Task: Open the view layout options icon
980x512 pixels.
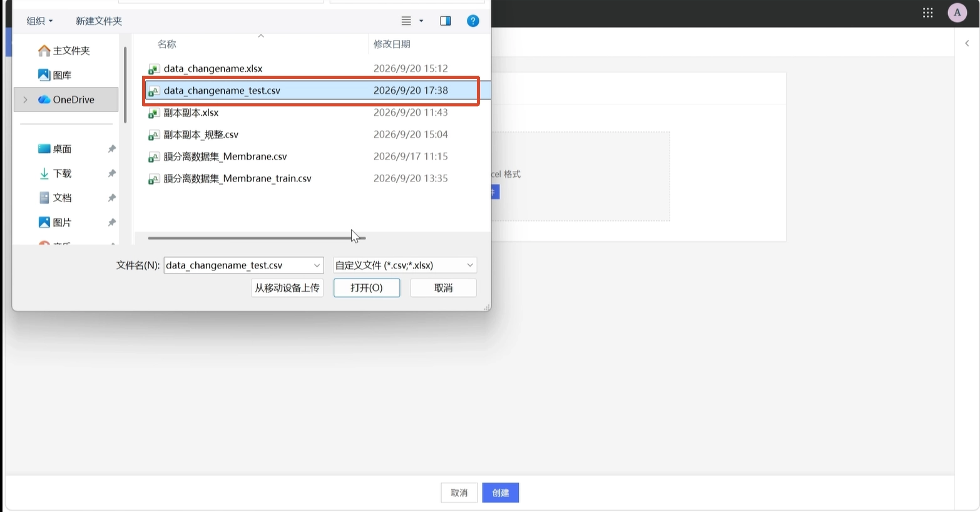Action: 412,21
